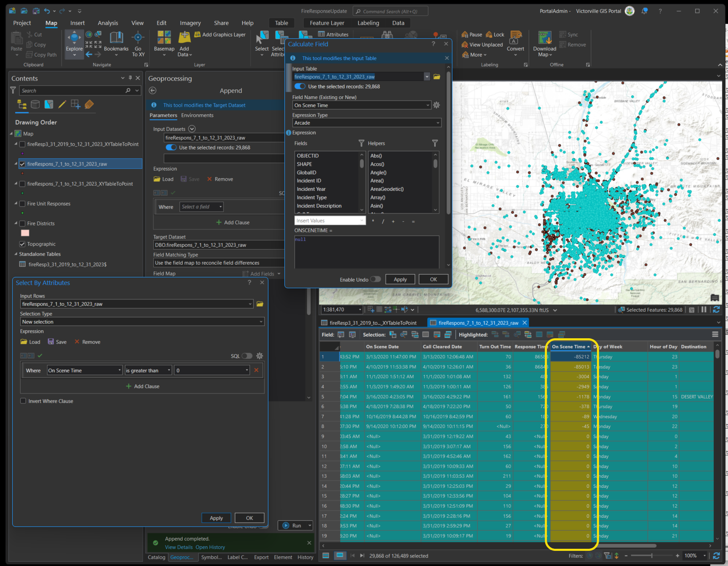728x566 pixels.
Task: Switch Contents to List By Snapping
Action: [x=76, y=104]
